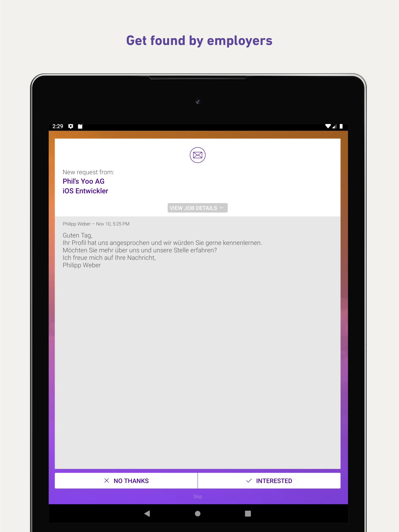Tap the dropdown chevron on VIEW JOB DETAILS

(x=222, y=208)
